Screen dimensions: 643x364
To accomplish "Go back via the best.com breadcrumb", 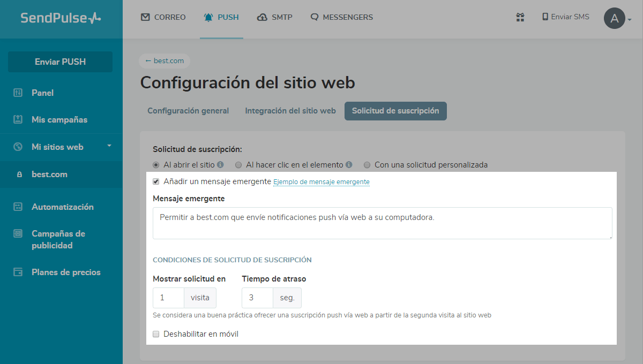I will pos(165,60).
